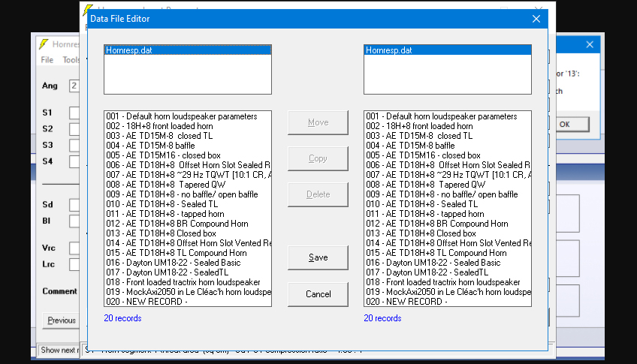
Task: Open the File menu in Hornresp window
Action: (x=47, y=60)
